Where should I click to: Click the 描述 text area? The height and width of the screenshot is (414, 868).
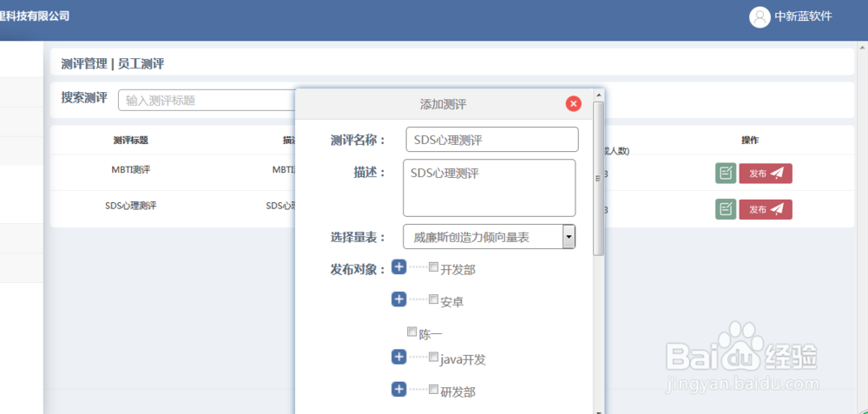click(490, 187)
